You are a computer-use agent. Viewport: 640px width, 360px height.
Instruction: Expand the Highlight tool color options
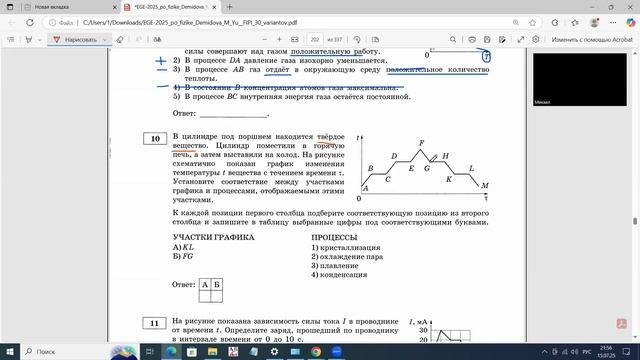pos(40,40)
